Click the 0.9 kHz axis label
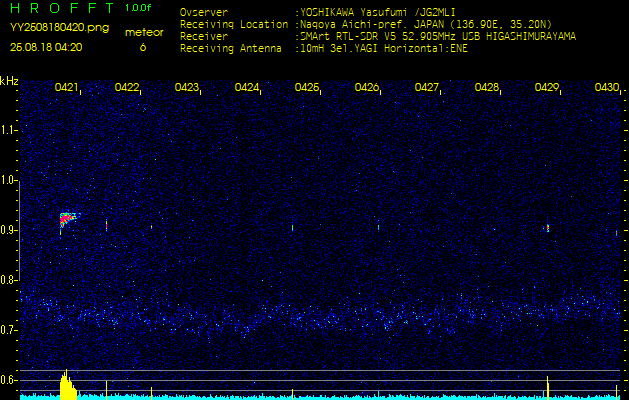The width and height of the screenshot is (629, 400). tap(7, 230)
